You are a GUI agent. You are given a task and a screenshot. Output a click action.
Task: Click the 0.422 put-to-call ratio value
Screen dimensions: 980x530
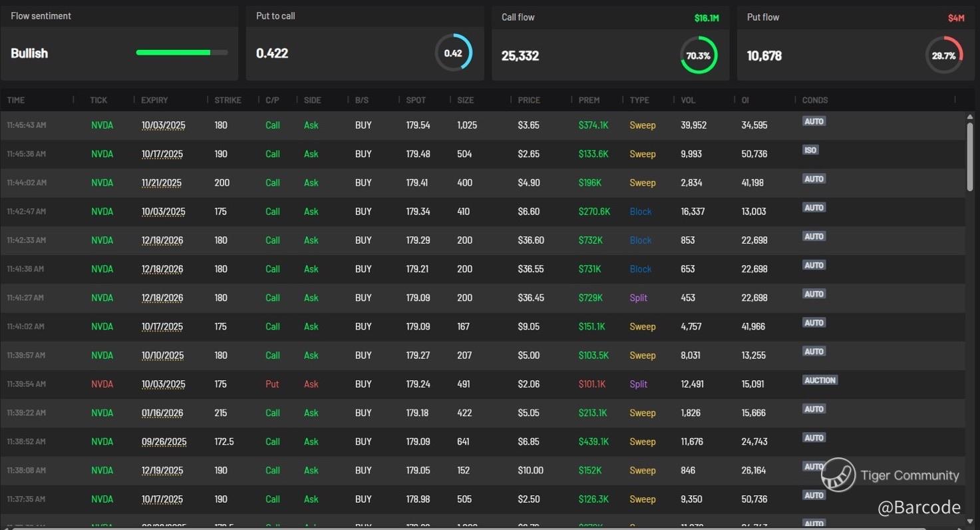[272, 53]
